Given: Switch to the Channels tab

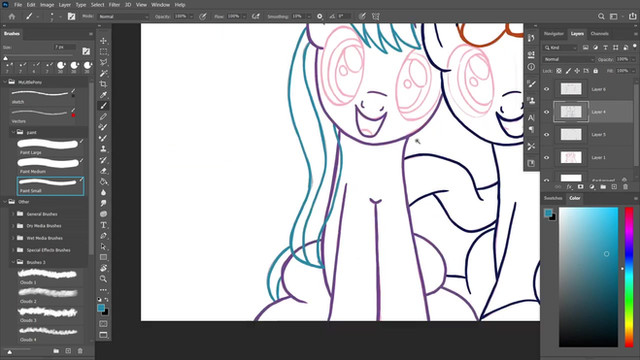Looking at the screenshot, I should point(599,34).
